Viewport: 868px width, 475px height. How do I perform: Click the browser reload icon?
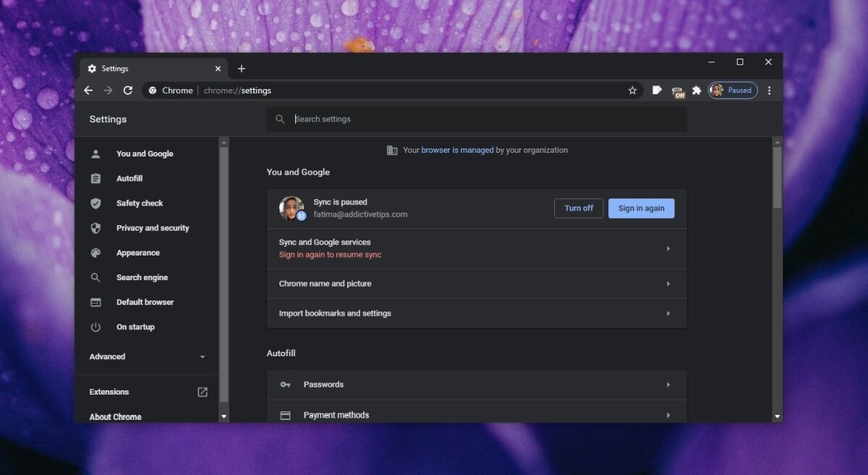pyautogui.click(x=128, y=91)
